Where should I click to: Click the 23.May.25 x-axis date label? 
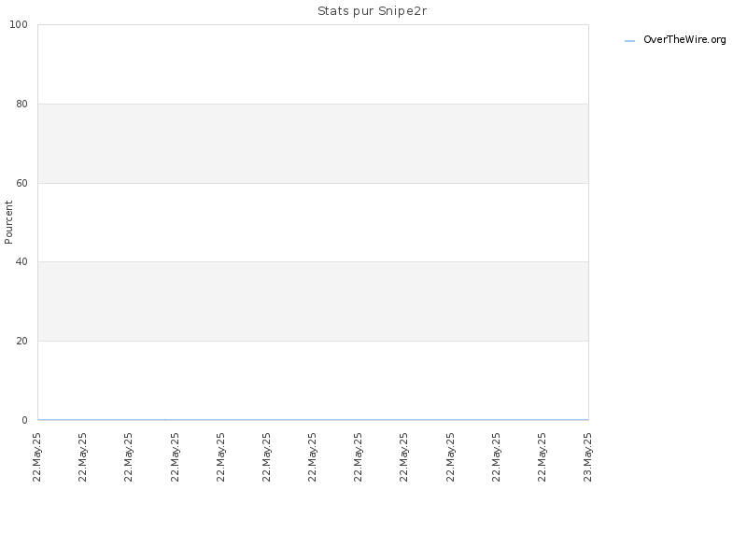pyautogui.click(x=587, y=457)
